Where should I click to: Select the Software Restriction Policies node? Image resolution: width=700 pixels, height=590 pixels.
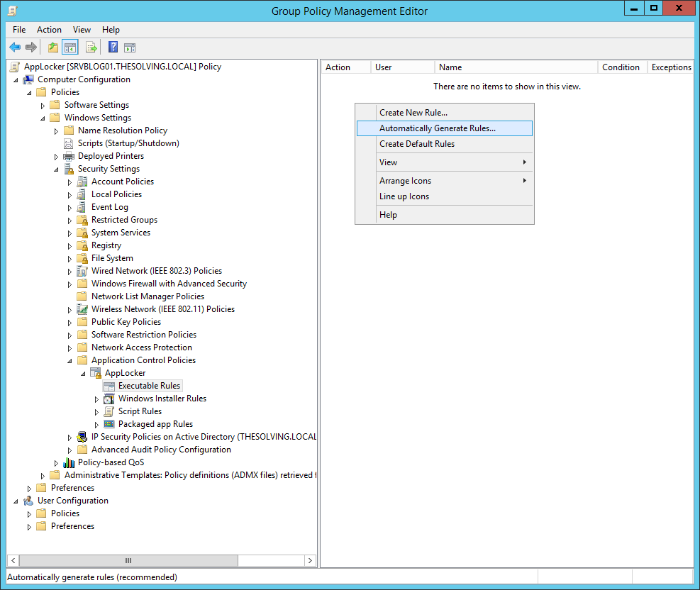tap(144, 335)
